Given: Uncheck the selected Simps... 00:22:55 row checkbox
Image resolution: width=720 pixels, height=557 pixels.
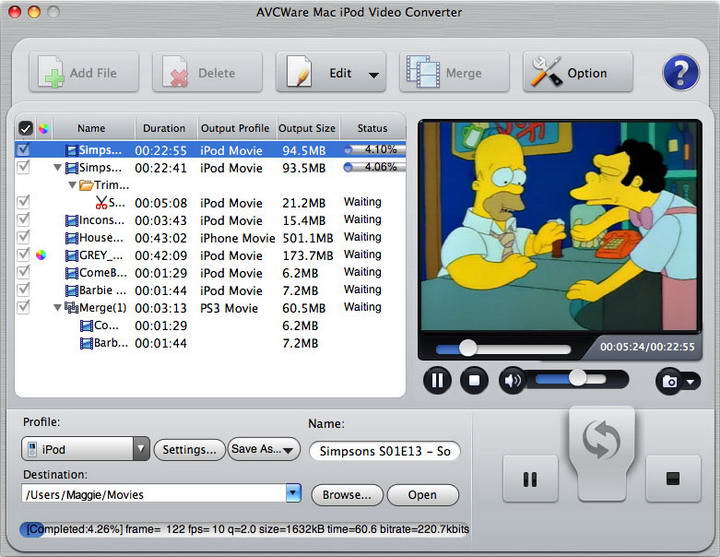Looking at the screenshot, I should [x=23, y=149].
